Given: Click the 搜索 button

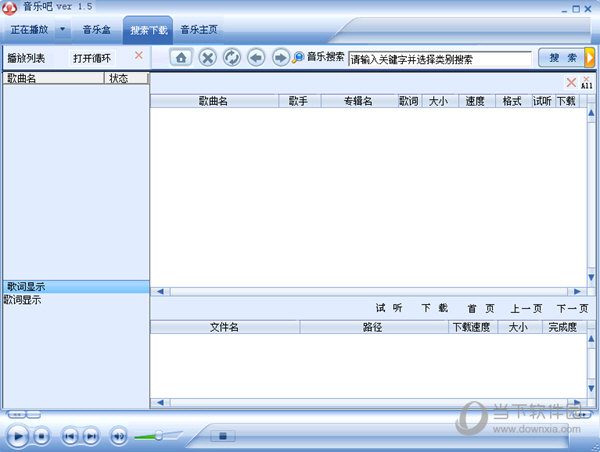Looking at the screenshot, I should pyautogui.click(x=562, y=58).
